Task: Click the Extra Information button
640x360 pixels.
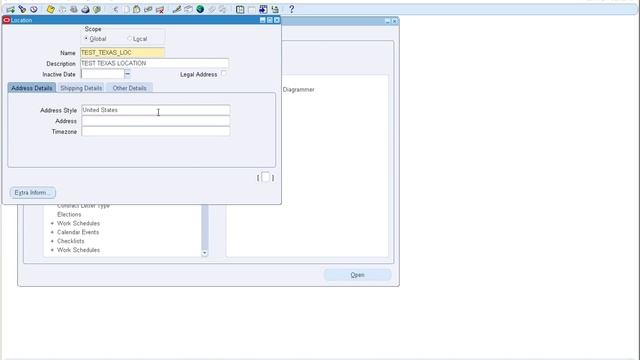Action: 32,193
